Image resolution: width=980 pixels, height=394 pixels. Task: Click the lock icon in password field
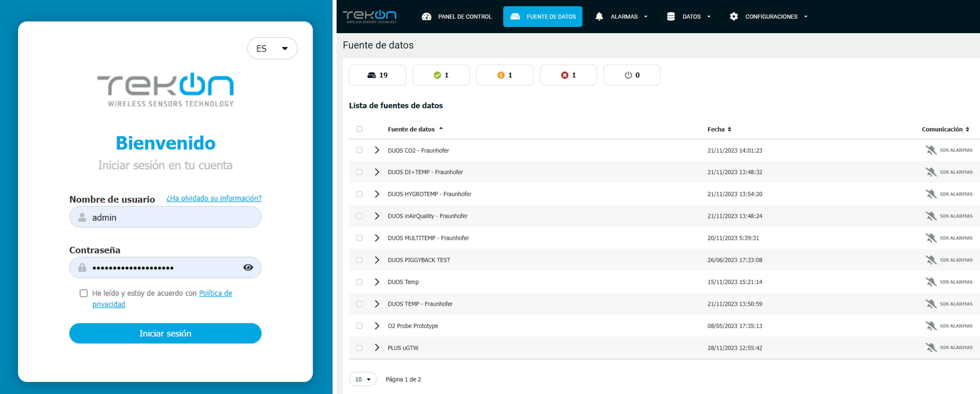click(x=82, y=268)
